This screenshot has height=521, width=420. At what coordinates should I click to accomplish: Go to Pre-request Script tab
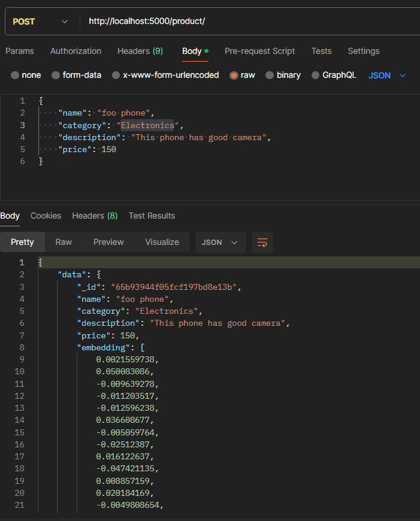[x=259, y=52]
